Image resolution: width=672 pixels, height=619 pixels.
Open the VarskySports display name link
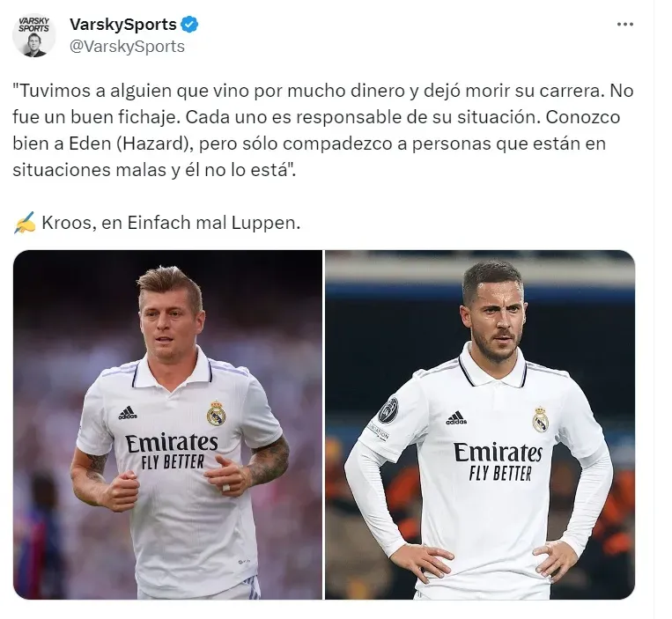(x=123, y=25)
